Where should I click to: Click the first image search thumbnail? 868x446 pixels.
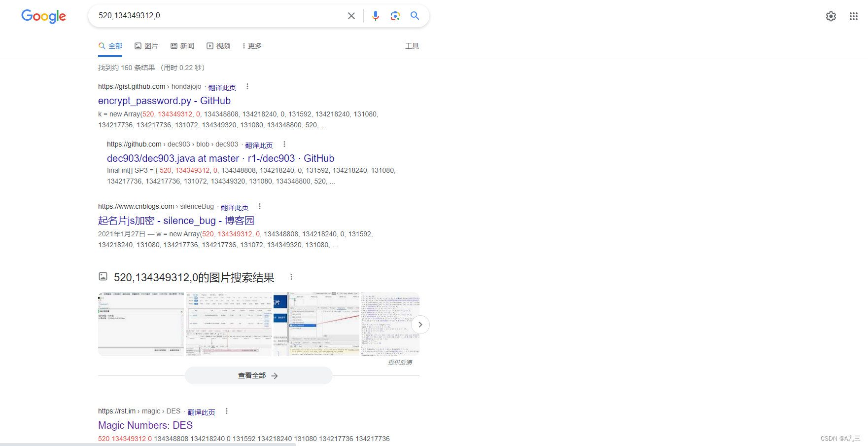141,324
